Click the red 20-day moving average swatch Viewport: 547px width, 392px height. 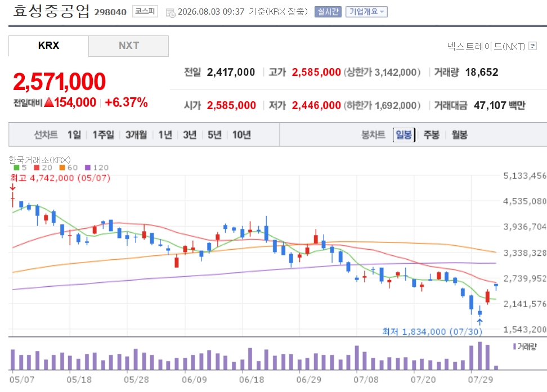37,168
